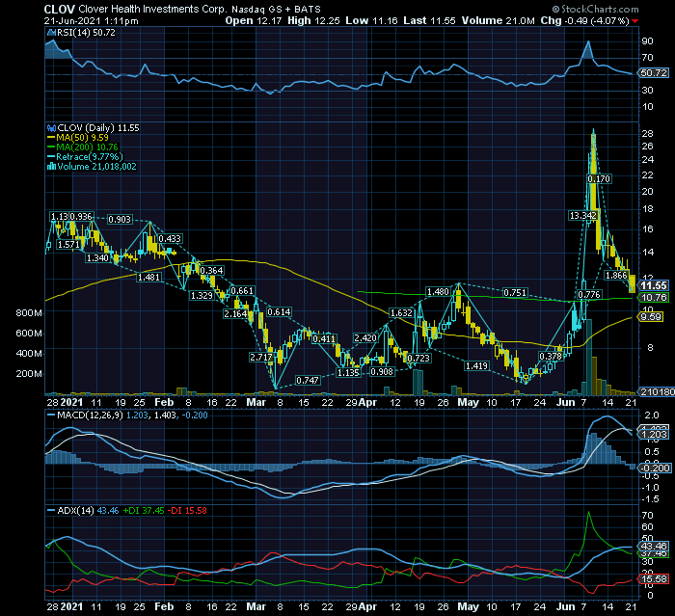The width and height of the screenshot is (675, 616).
Task: Click the 43.46 blue ADX axis tag
Action: coord(654,547)
